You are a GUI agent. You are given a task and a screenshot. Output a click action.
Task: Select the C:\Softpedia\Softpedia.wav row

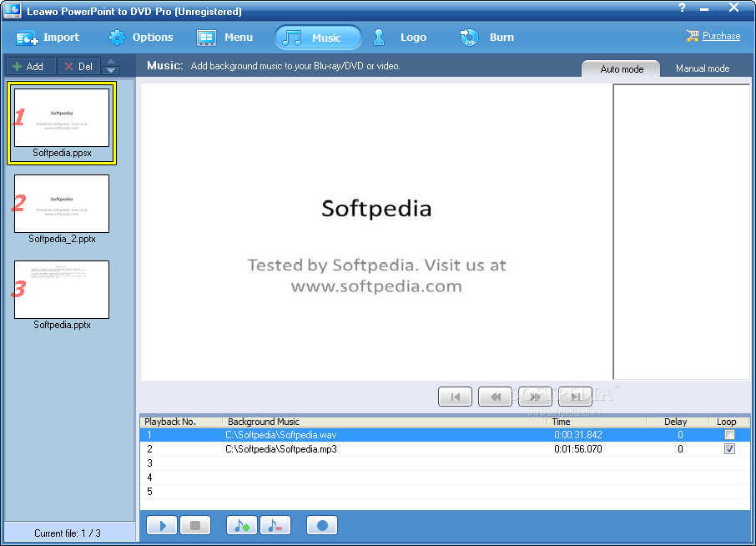pyautogui.click(x=445, y=435)
